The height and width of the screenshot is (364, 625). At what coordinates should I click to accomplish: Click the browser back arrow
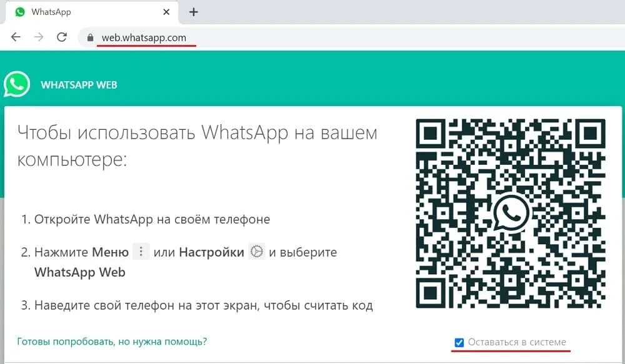(x=16, y=37)
